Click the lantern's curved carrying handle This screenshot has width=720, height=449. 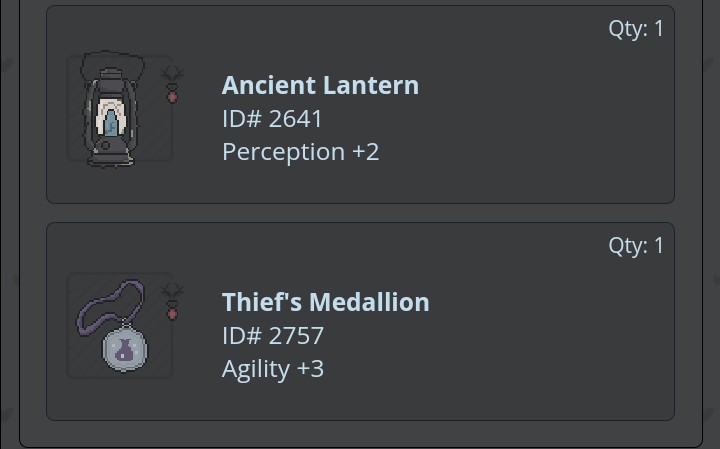coord(112,63)
